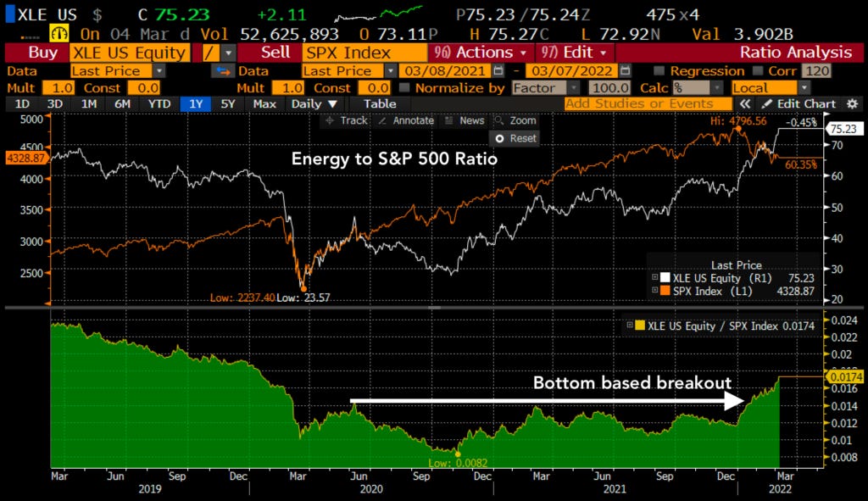
Task: Click the swap securities arrows icon
Action: click(x=223, y=71)
